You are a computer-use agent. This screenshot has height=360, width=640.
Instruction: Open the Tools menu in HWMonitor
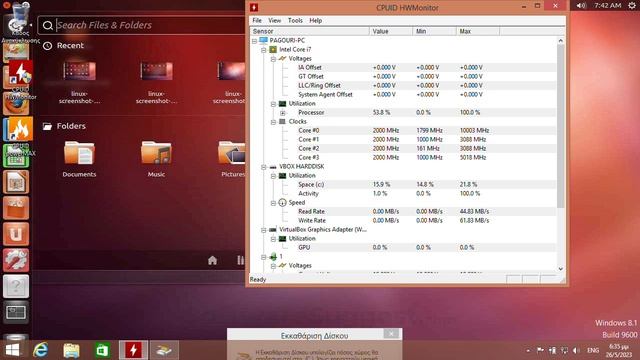click(295, 20)
